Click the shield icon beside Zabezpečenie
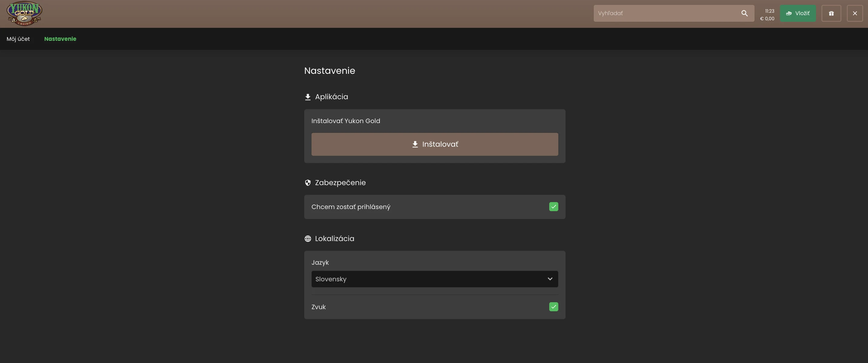Image resolution: width=868 pixels, height=363 pixels. [308, 183]
